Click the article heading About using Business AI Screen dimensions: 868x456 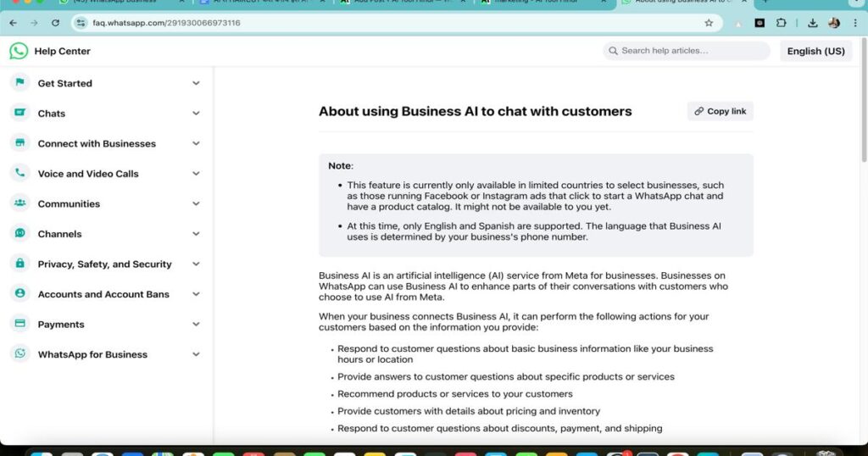(475, 111)
